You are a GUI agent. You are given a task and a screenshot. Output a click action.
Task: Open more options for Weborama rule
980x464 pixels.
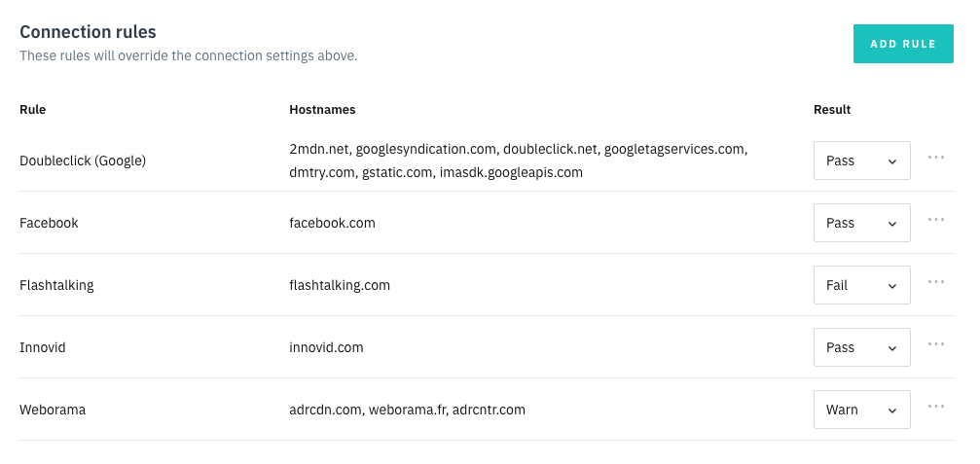click(x=936, y=406)
